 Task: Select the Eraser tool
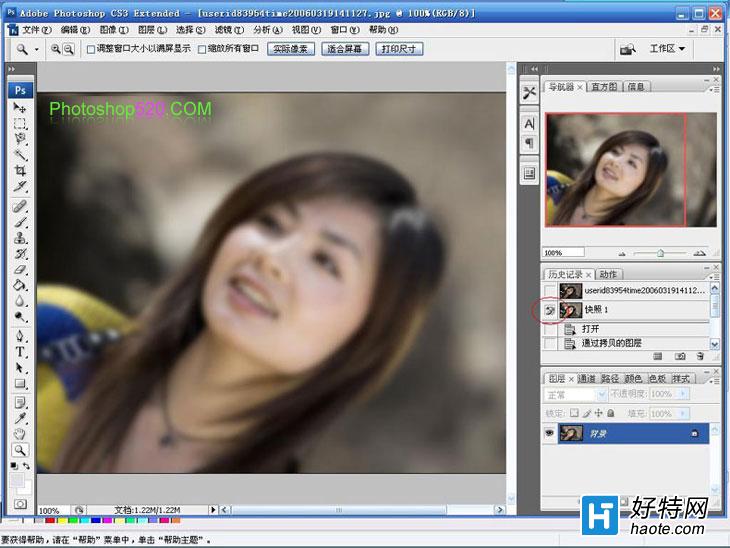20,269
